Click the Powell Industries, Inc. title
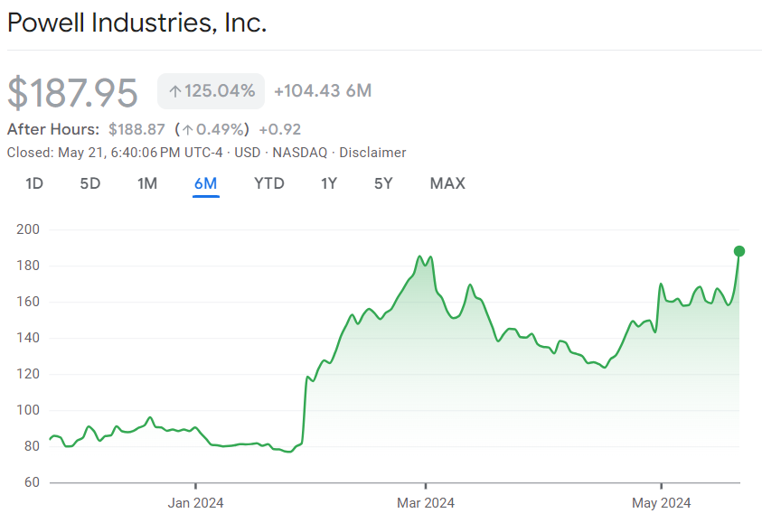The image size is (762, 532). pos(137,23)
